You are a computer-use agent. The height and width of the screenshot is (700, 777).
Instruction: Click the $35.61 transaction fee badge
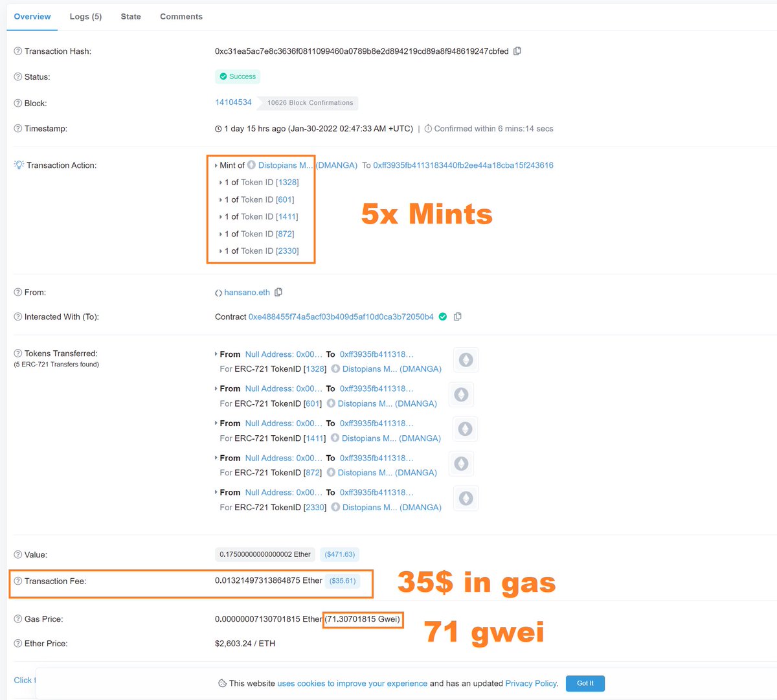pyautogui.click(x=343, y=581)
